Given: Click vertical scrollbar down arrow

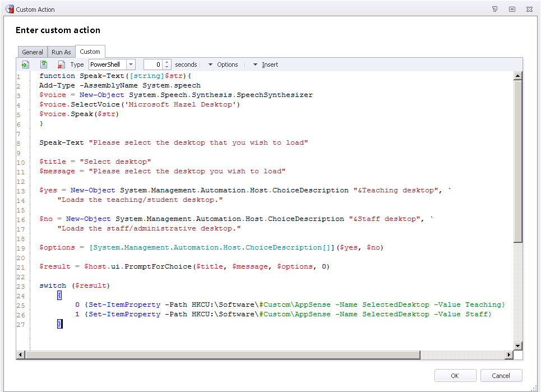Looking at the screenshot, I should pos(517,346).
